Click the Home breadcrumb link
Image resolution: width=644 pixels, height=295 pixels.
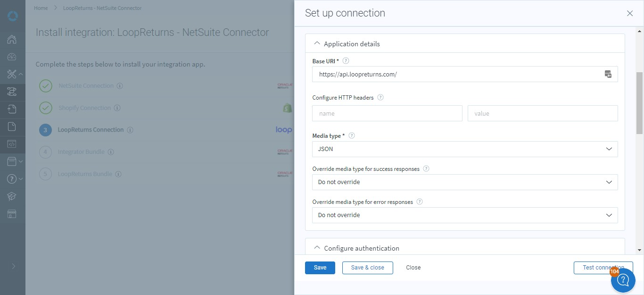41,8
